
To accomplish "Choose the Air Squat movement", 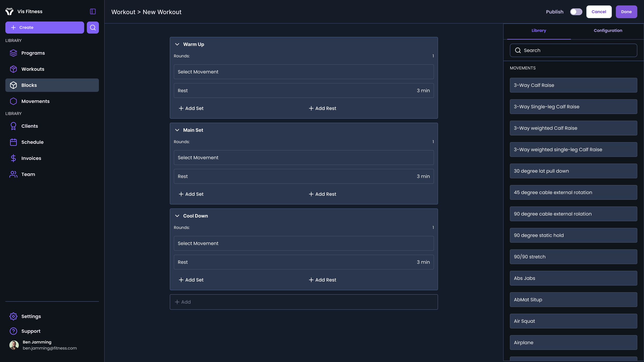I will coord(573,321).
